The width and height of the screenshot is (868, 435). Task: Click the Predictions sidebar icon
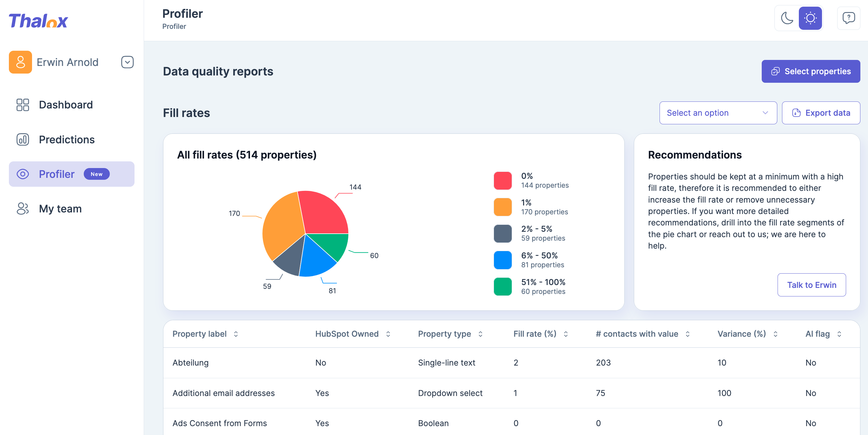tap(22, 139)
